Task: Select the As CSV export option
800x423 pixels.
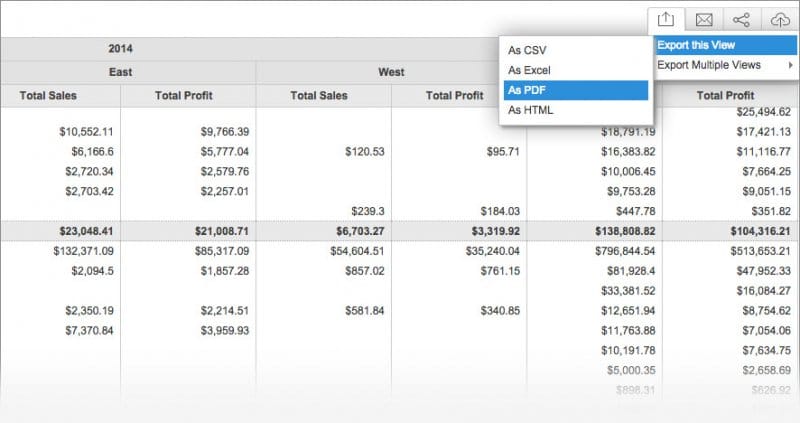Action: (x=526, y=50)
